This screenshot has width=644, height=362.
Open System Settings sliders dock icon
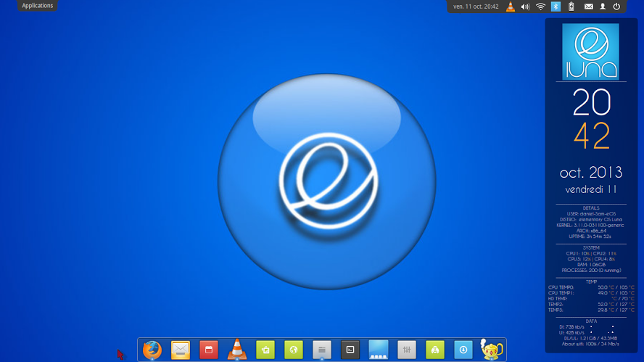click(407, 350)
